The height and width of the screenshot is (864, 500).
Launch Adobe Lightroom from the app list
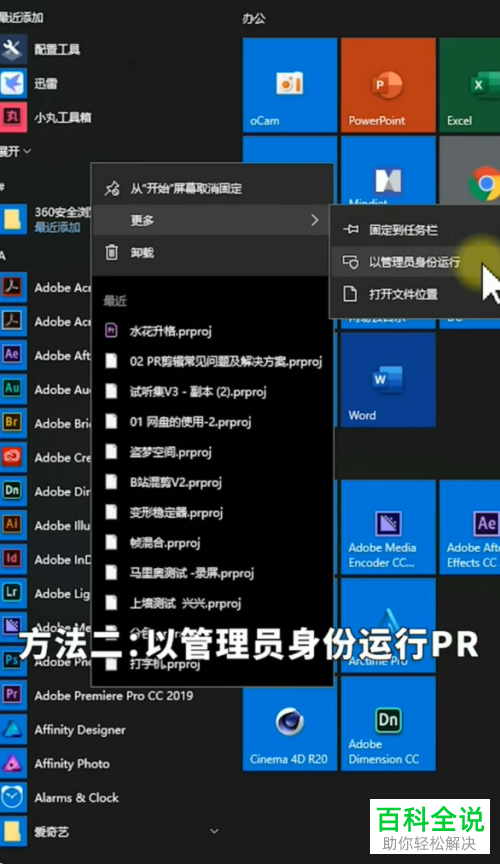(45, 593)
